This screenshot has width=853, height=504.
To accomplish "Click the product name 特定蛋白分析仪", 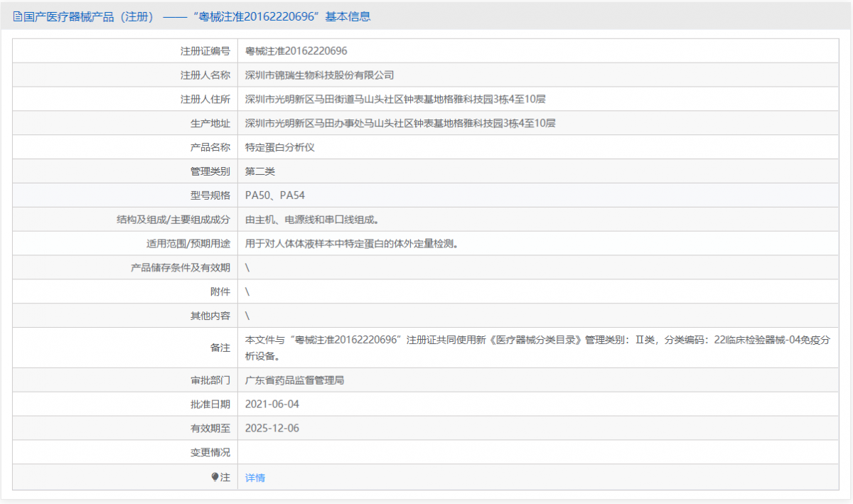I will pyautogui.click(x=280, y=148).
